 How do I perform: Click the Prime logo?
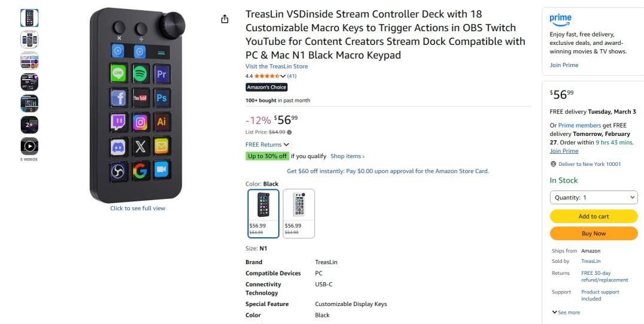(x=560, y=19)
